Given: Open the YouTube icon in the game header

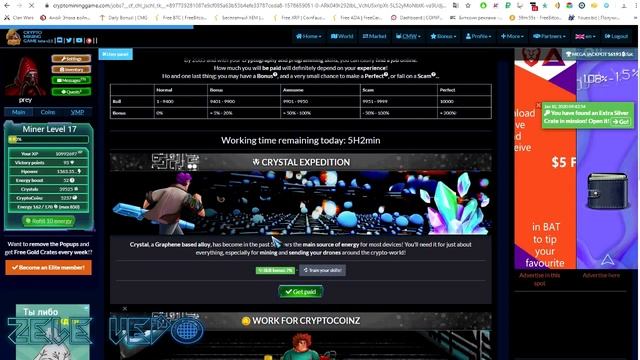Looking at the screenshot, I should pyautogui.click(x=79, y=40).
